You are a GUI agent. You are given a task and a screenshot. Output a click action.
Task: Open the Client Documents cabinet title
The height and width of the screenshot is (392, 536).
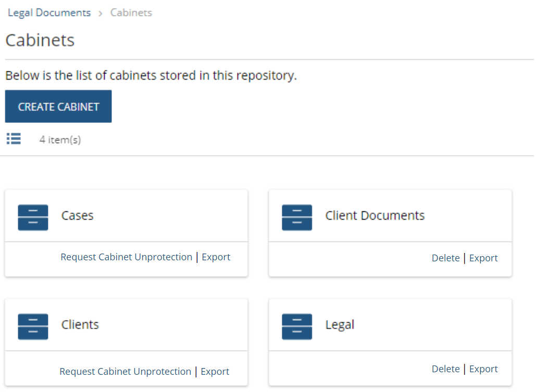(375, 216)
